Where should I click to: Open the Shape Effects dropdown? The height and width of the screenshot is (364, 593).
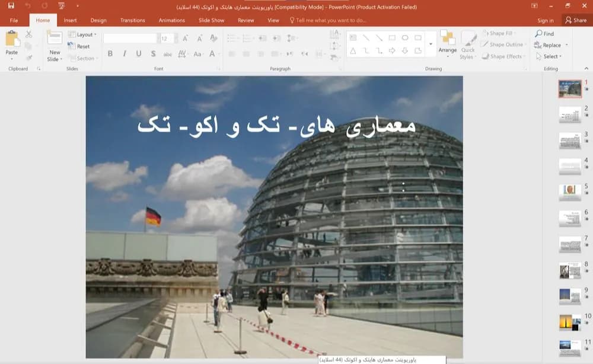coord(503,56)
